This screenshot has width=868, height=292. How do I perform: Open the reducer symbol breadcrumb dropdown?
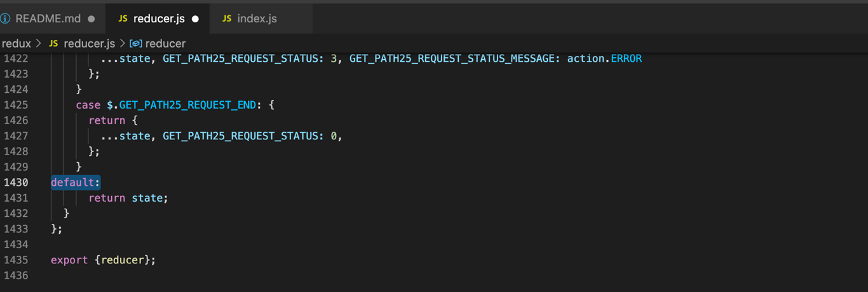[165, 43]
